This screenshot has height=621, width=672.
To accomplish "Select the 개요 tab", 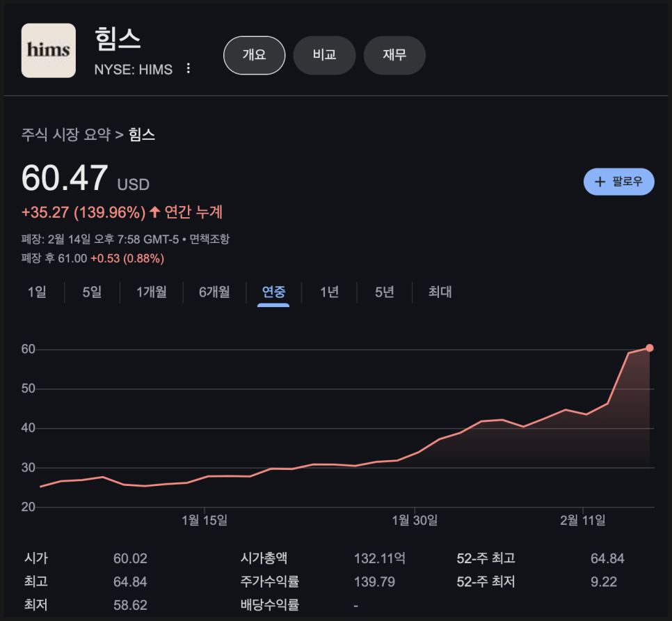I will pos(254,55).
